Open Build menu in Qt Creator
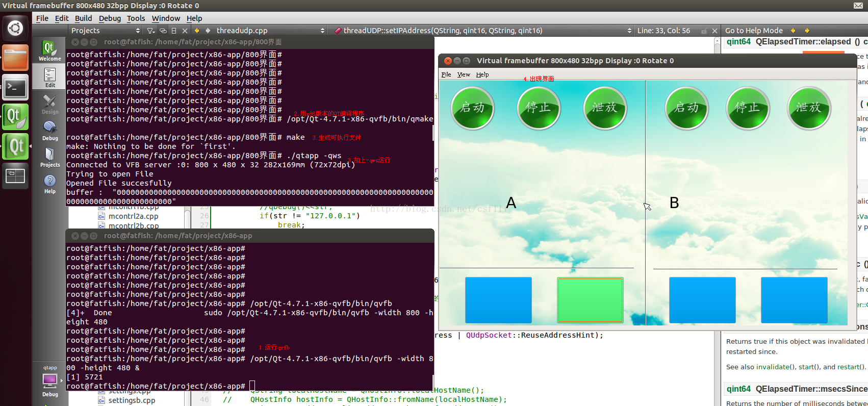Screen dimensions: 868x406 point(84,18)
